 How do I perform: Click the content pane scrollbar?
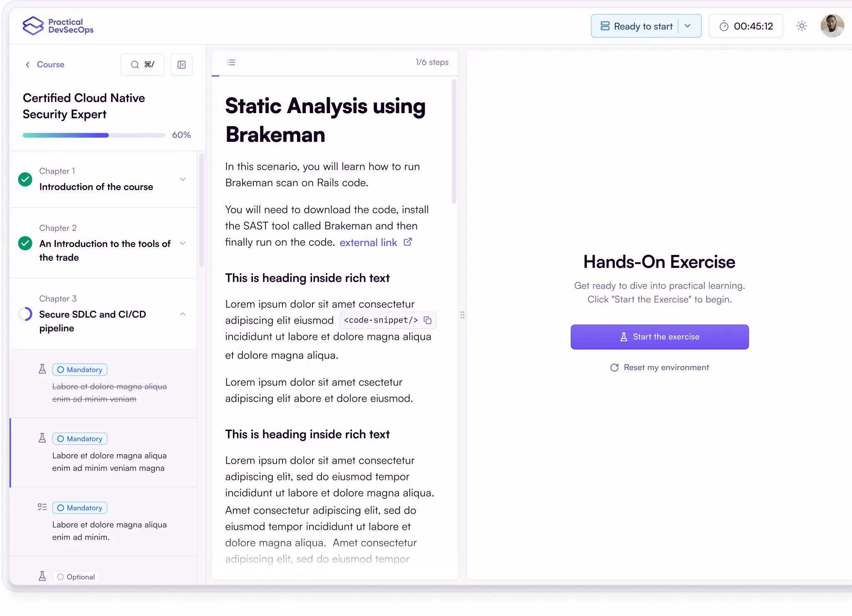point(454,141)
